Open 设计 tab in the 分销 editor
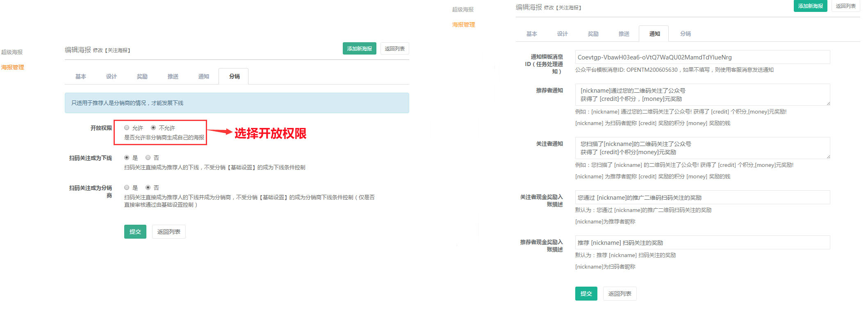 [111, 77]
